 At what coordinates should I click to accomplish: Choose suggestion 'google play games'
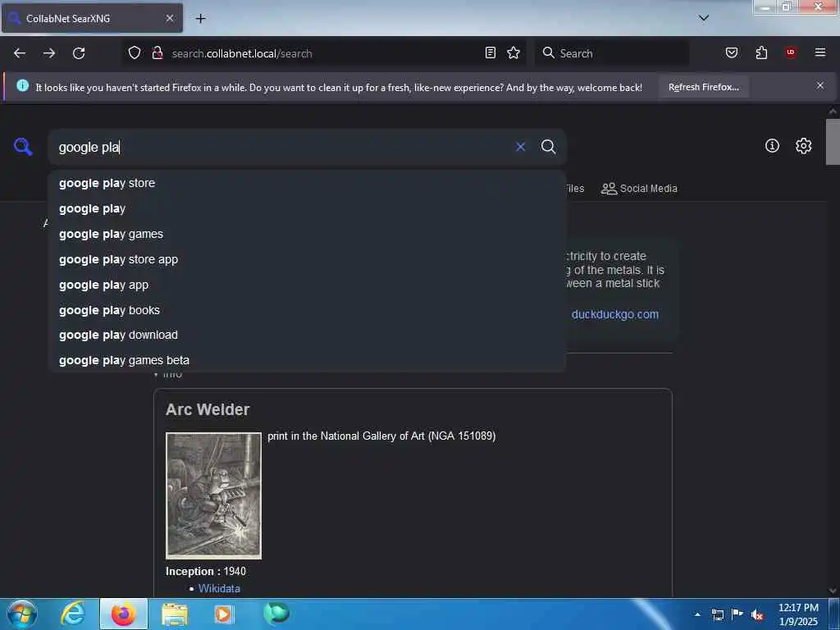tap(307, 234)
